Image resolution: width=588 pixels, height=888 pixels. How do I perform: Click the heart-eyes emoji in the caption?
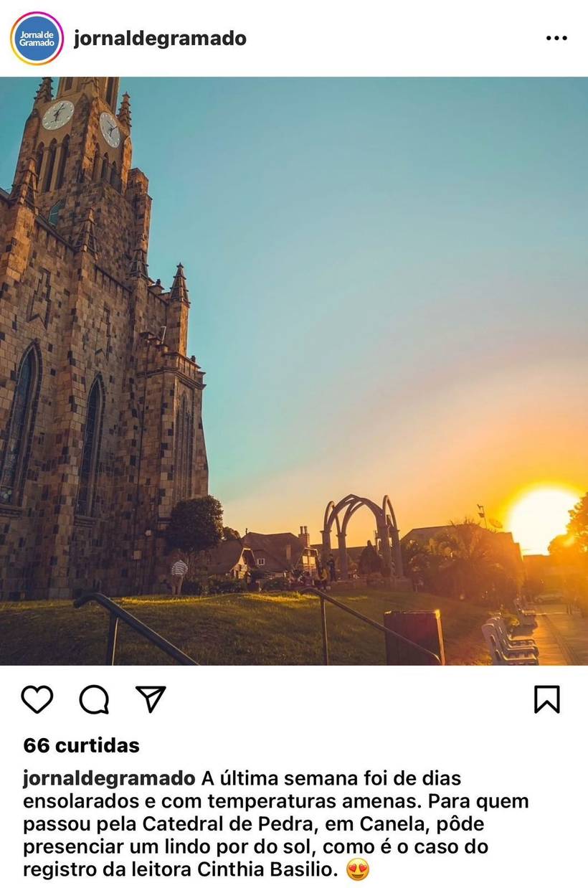358,870
